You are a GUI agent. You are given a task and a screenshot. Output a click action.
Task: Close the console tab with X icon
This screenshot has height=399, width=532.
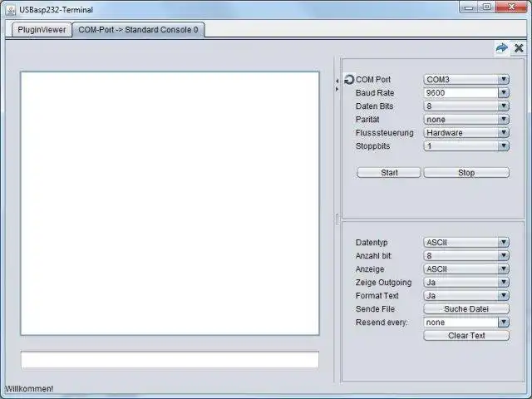[519, 48]
